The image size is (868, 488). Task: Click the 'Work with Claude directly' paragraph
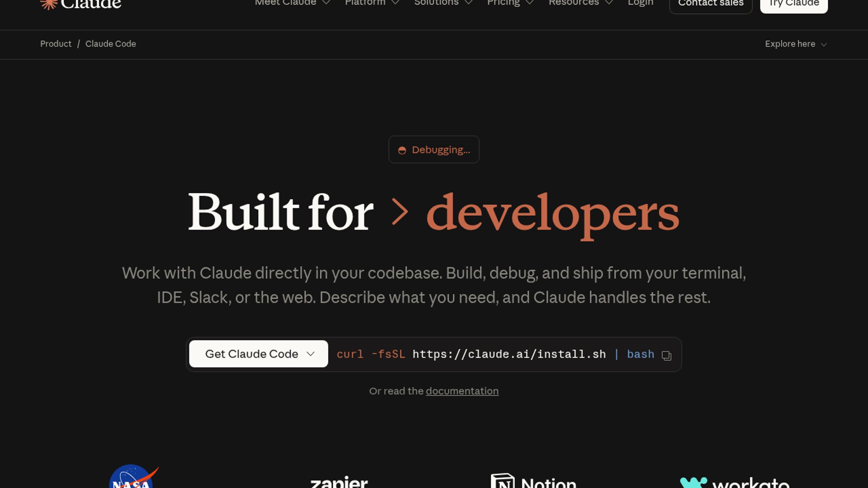coord(434,285)
